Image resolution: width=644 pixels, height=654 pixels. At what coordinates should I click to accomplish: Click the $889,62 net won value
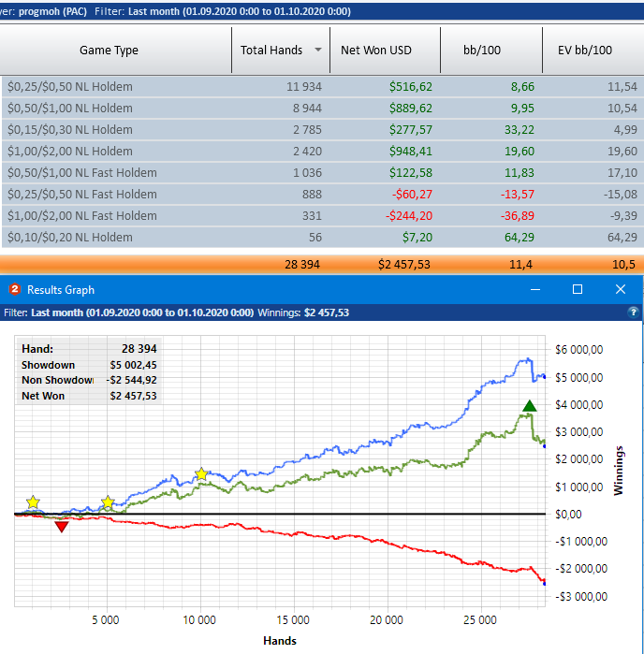(411, 109)
